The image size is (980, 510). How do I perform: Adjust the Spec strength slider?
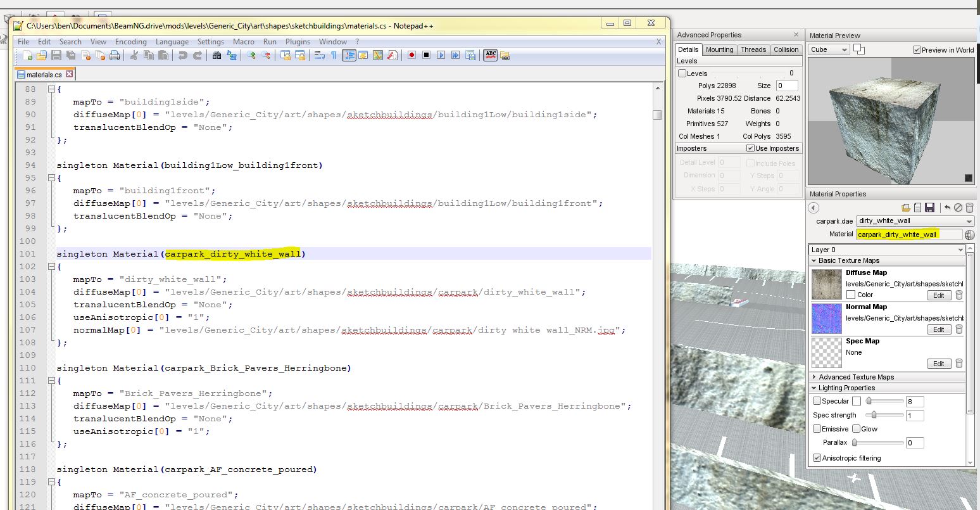pos(885,415)
